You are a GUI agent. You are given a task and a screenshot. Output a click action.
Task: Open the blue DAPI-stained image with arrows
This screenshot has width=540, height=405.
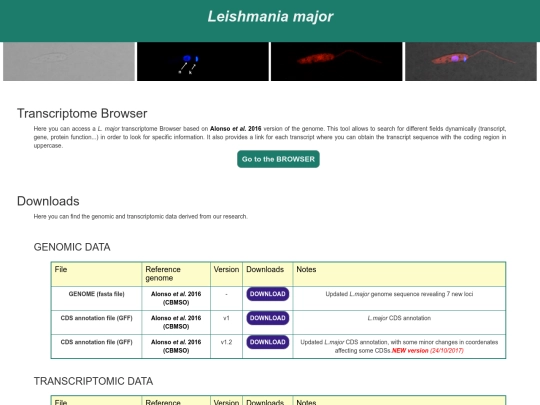pos(203,62)
